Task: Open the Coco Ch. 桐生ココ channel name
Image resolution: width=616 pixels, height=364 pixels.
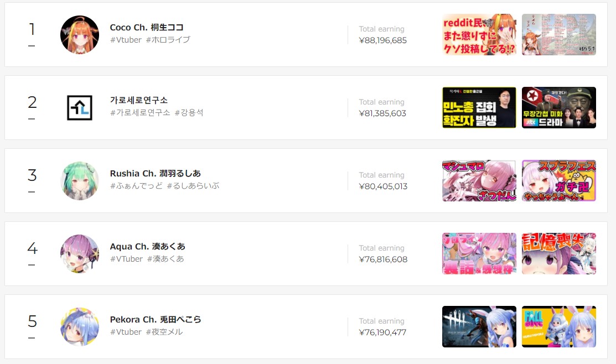Action: point(147,27)
